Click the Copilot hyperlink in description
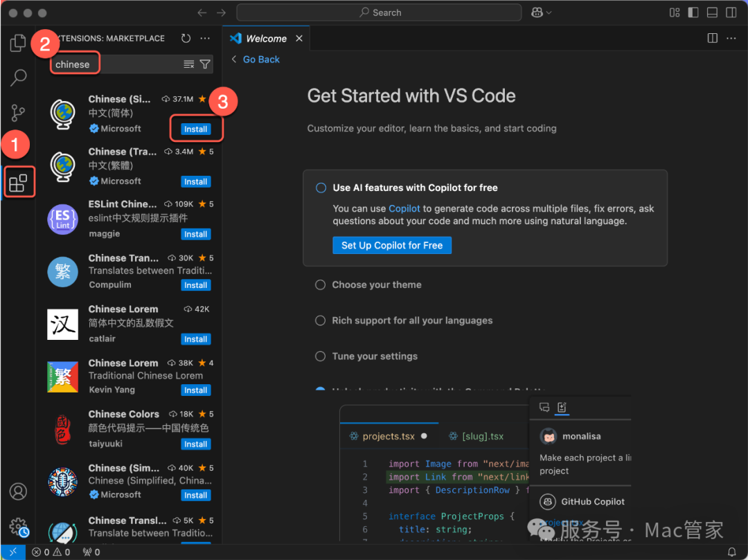 pos(404,209)
